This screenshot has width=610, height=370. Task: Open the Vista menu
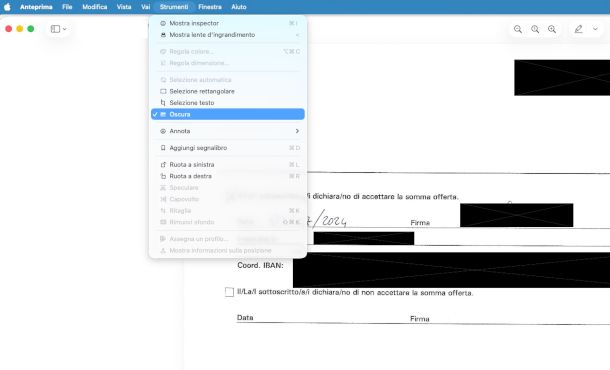pos(124,7)
